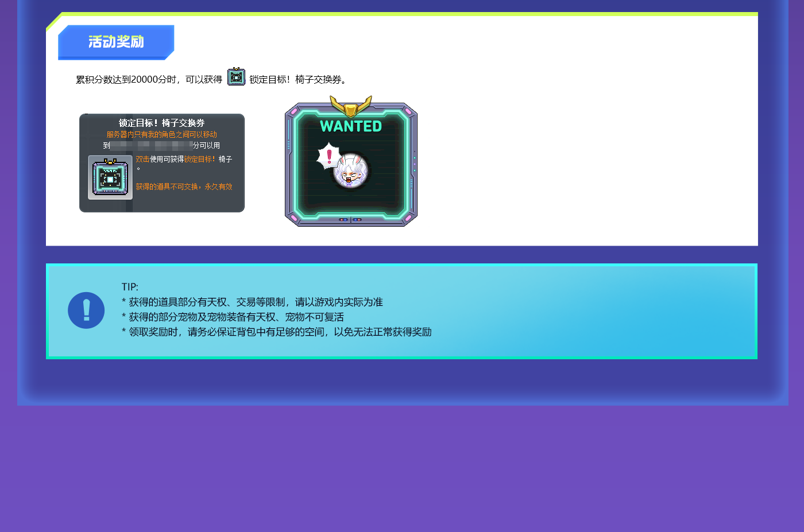This screenshot has width=804, height=532.
Task: Click the tip line about 宠物不可复活
Action: point(233,317)
